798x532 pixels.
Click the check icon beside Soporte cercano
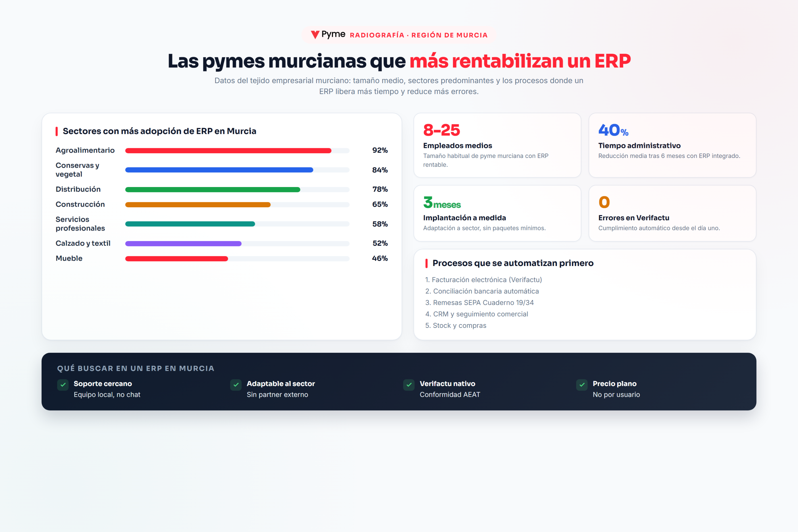pos(63,385)
